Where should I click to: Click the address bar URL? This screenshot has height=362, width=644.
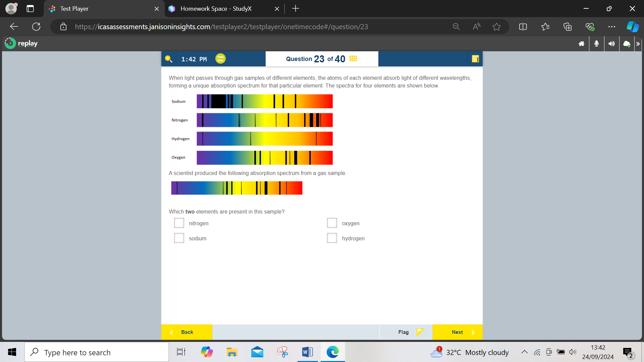coord(221,27)
